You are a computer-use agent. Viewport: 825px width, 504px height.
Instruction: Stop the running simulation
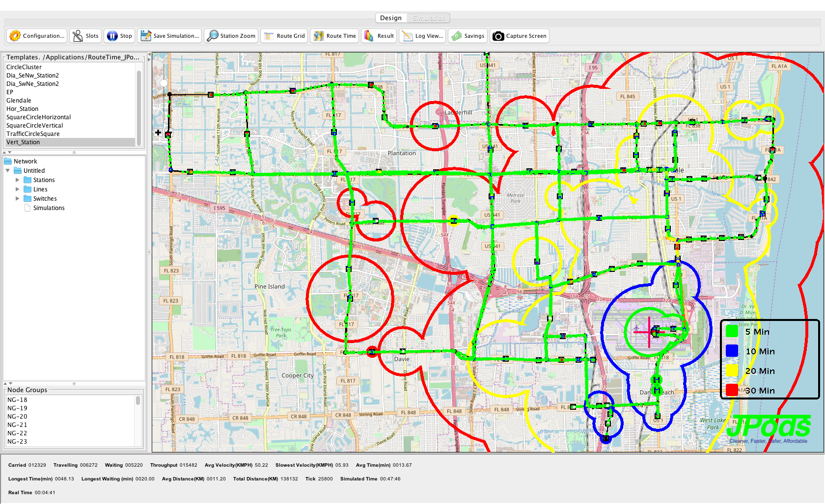coord(119,36)
